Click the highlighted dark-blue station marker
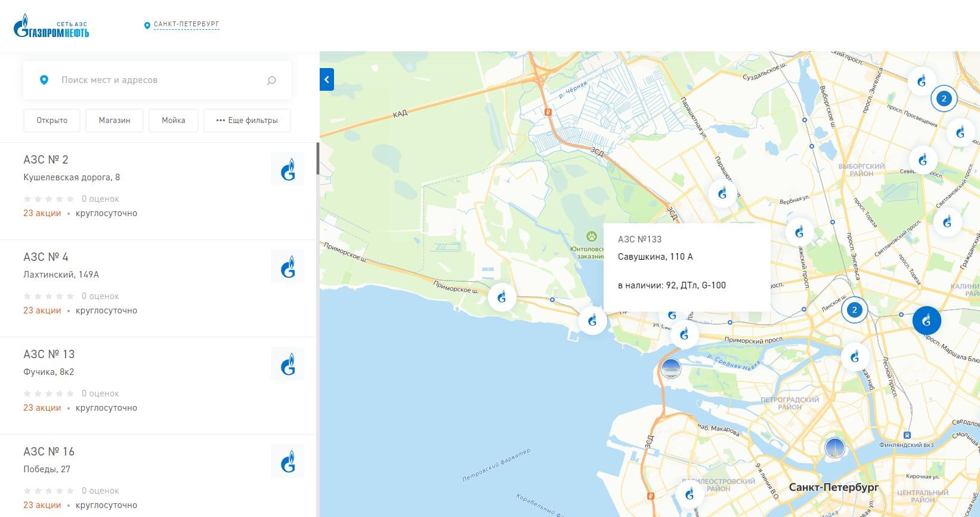Viewport: 980px width, 517px height. pyautogui.click(x=927, y=321)
